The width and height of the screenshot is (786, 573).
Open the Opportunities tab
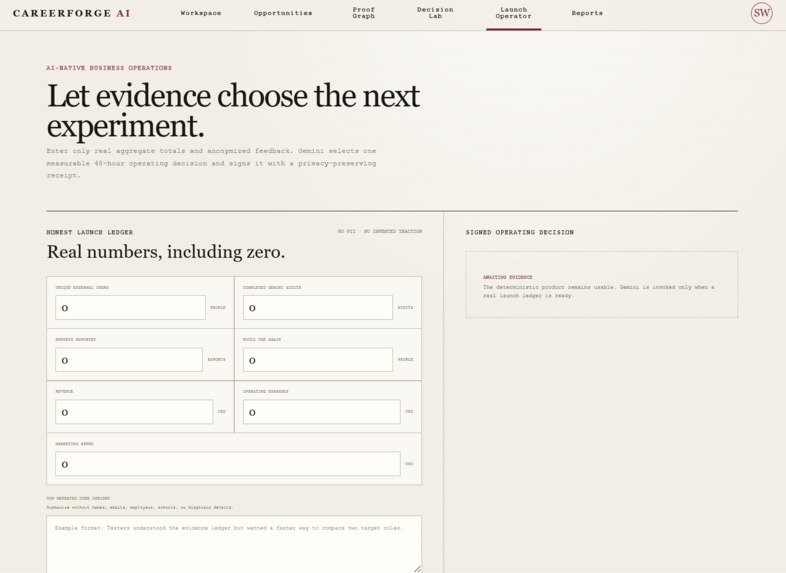283,13
